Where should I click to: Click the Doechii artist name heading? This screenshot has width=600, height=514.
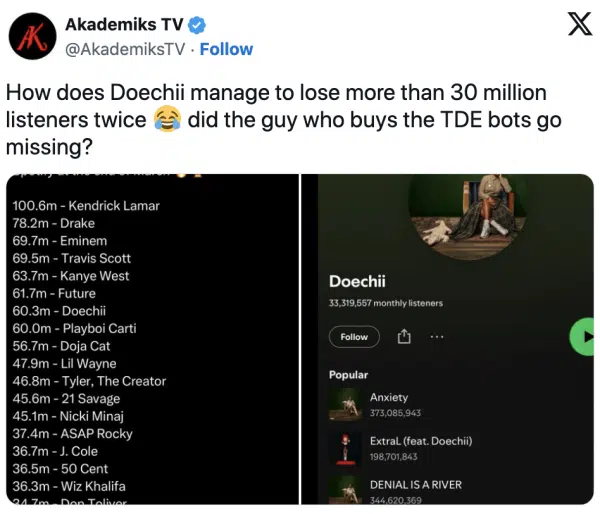(x=358, y=282)
